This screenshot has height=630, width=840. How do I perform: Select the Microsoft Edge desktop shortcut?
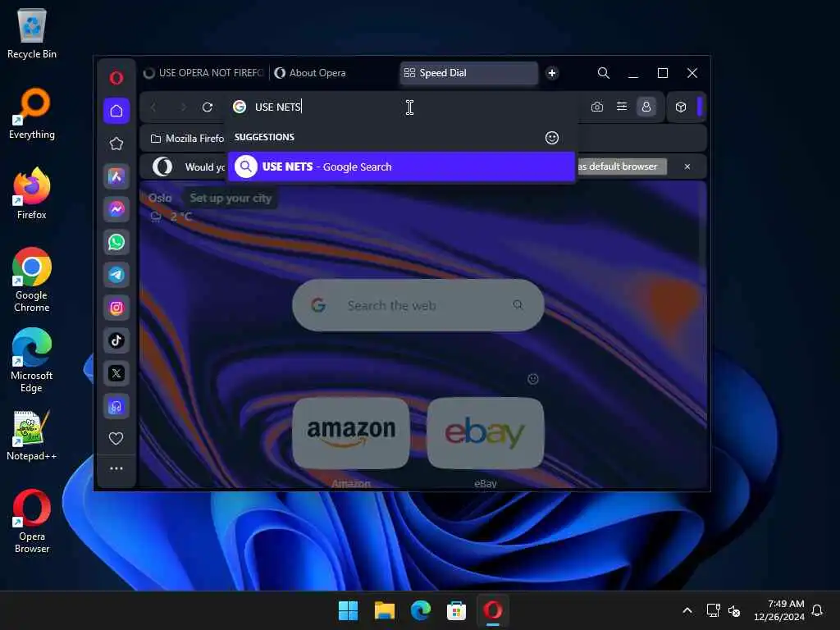(32, 360)
